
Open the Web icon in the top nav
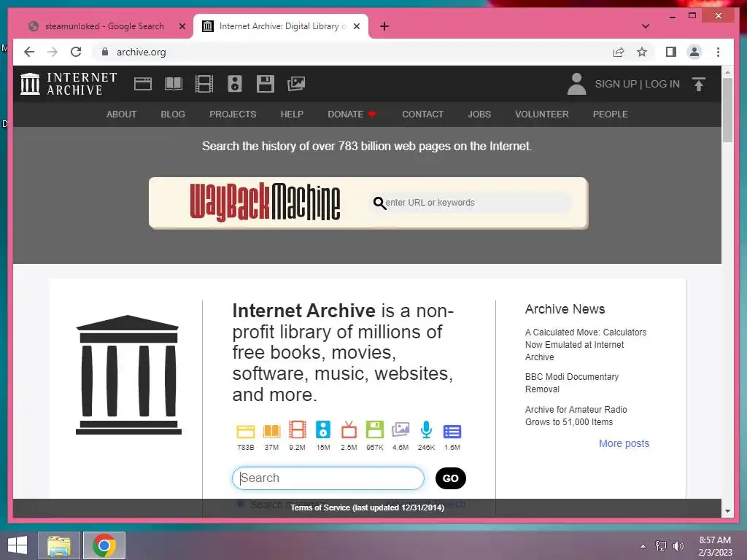[143, 84]
